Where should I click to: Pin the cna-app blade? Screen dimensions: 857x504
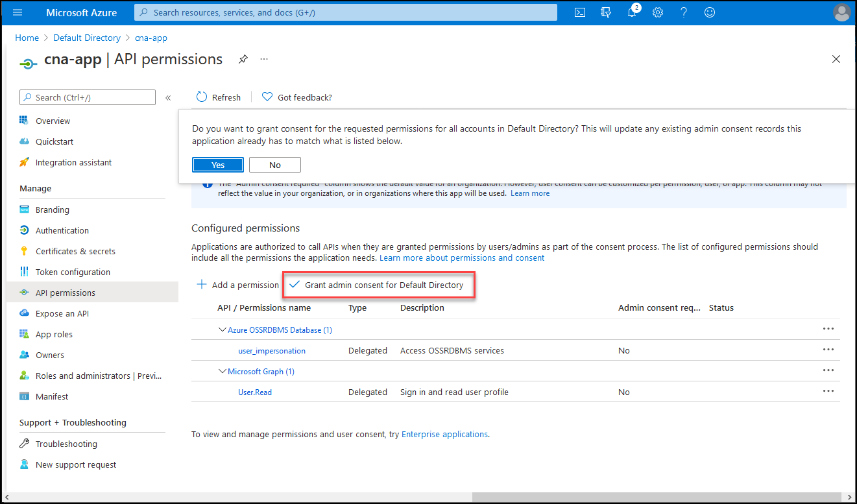coord(243,59)
